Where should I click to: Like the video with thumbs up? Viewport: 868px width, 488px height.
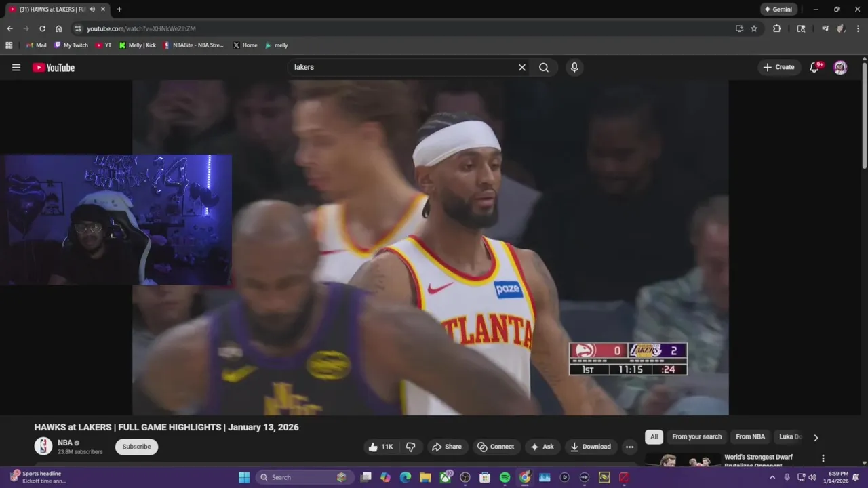pyautogui.click(x=380, y=447)
